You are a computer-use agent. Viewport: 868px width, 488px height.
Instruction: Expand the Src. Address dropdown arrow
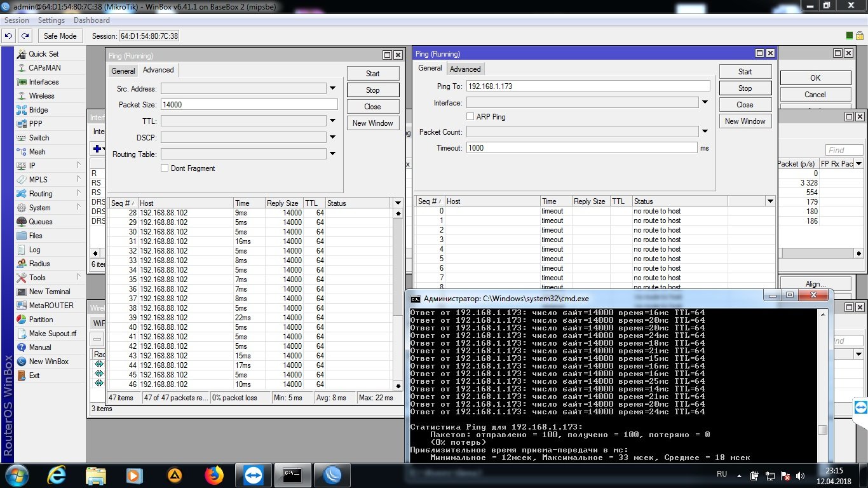coord(332,88)
